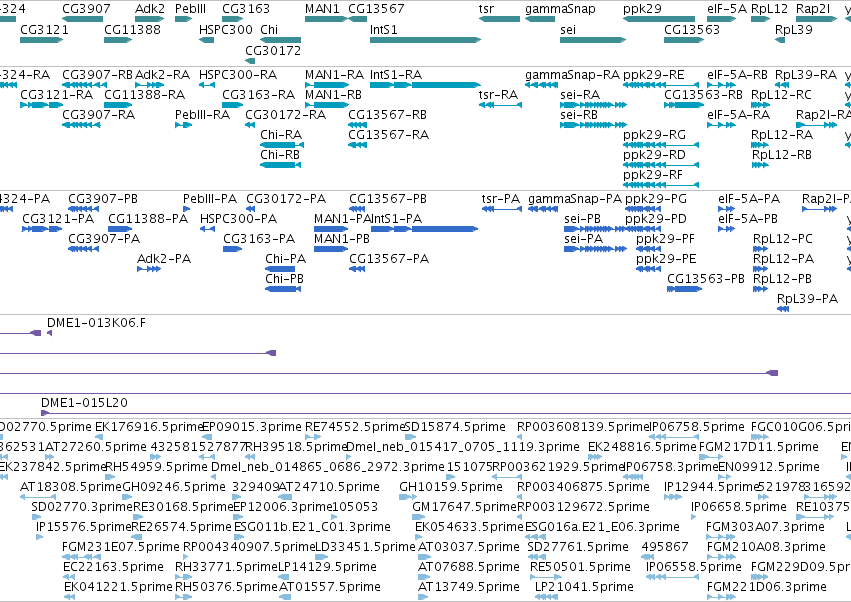
Task: Open the Chi-RA transcript label
Action: 281,135
